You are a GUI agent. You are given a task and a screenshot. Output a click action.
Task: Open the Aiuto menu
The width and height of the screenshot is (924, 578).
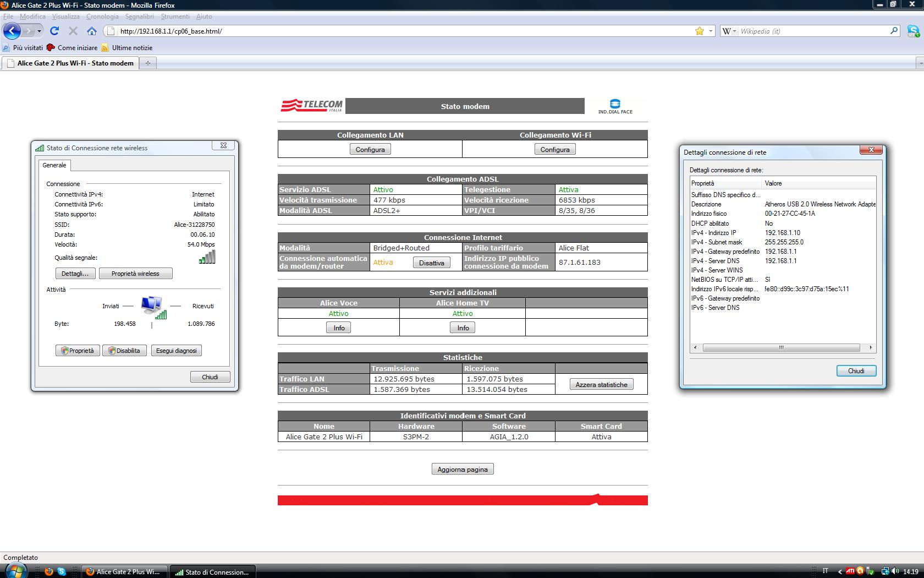tap(204, 17)
